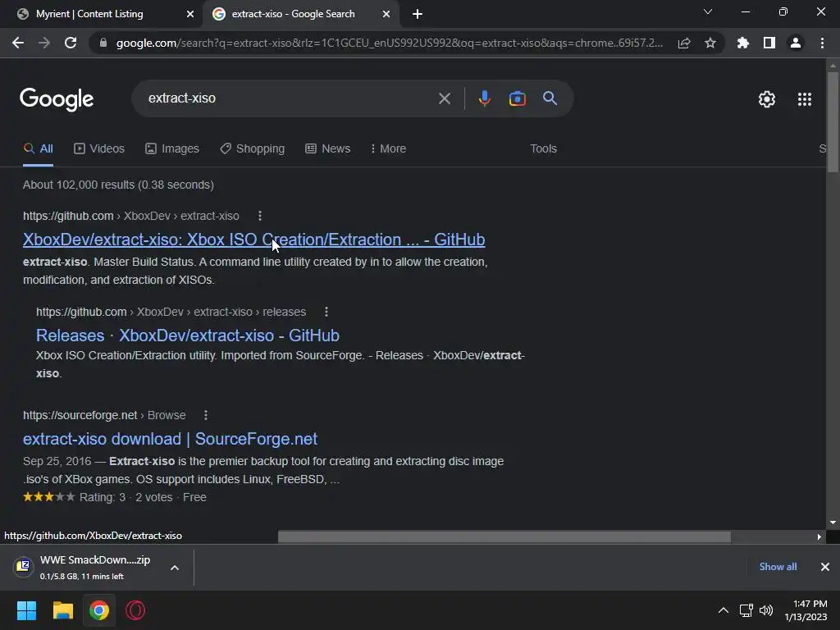Switch to Shopping results
Viewport: 840px width, 630px height.
coord(253,149)
